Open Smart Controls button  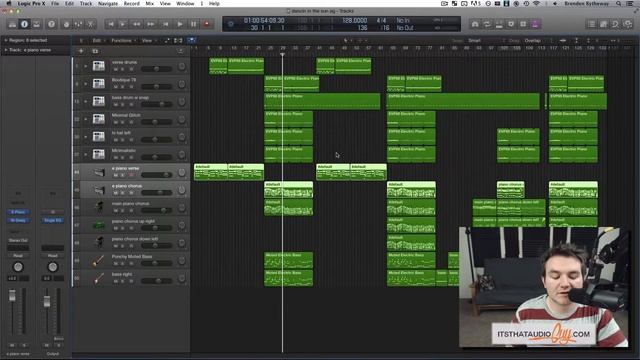67,24
